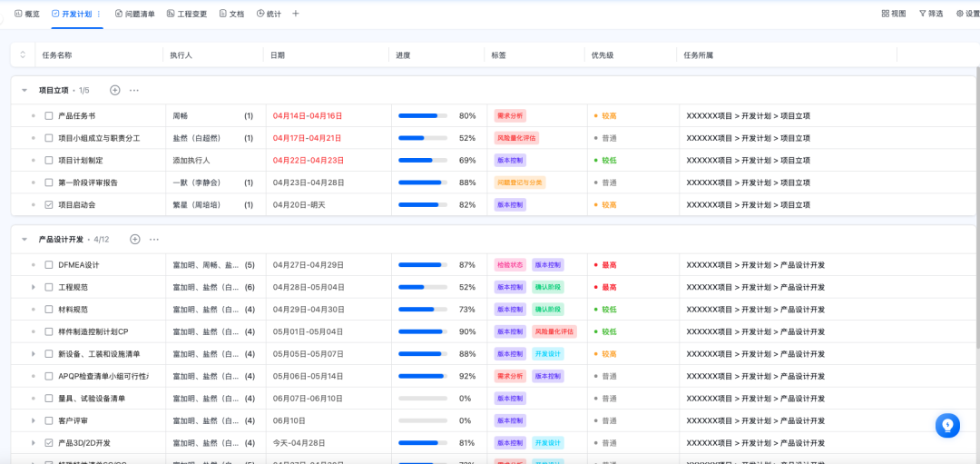Click the add-task plus icon beside 项目立项
The image size is (980, 464).
coord(114,90)
